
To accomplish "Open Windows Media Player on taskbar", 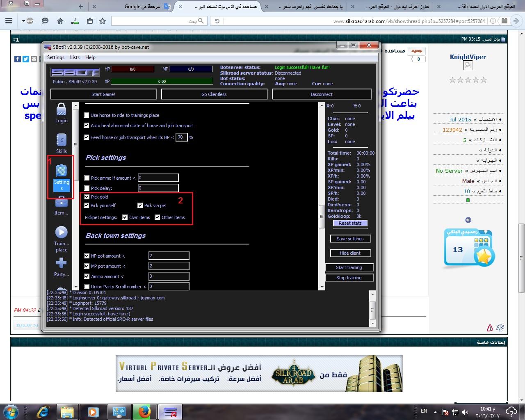I will pyautogui.click(x=93, y=411).
